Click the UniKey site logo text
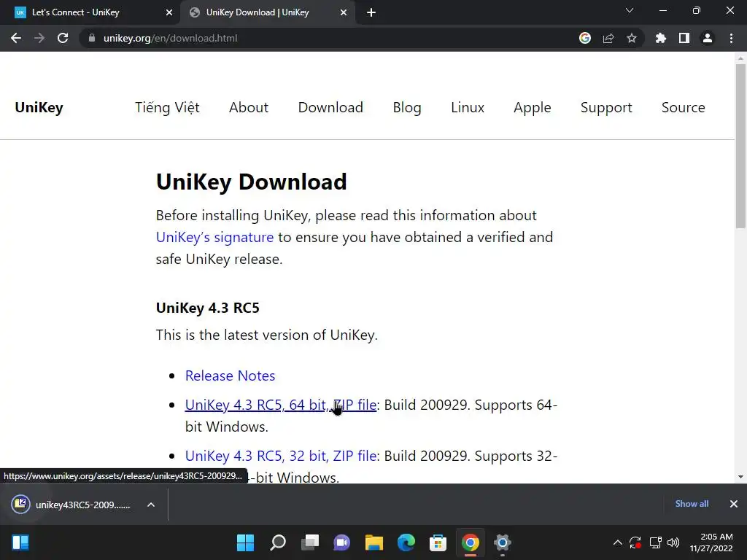 click(x=39, y=107)
